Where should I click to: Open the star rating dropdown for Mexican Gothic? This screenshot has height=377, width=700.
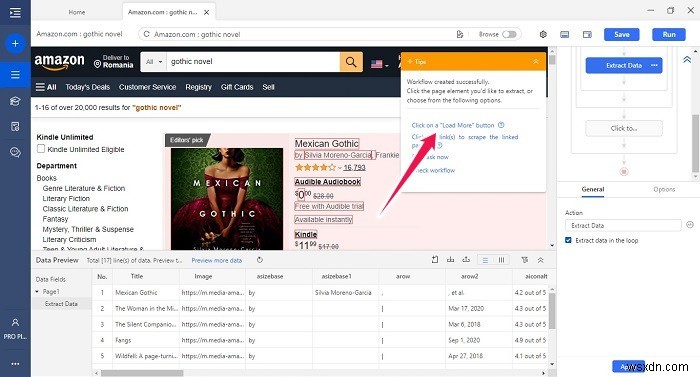click(x=340, y=168)
